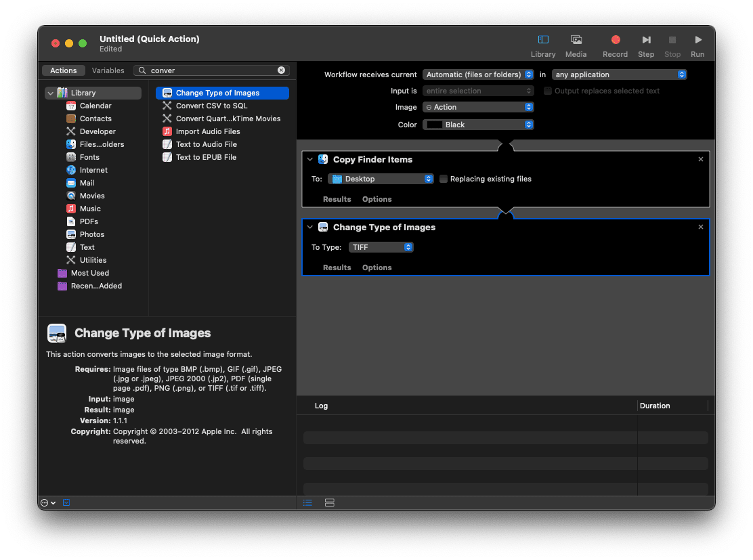Open the Image 'Action' dropdown

pyautogui.click(x=478, y=107)
